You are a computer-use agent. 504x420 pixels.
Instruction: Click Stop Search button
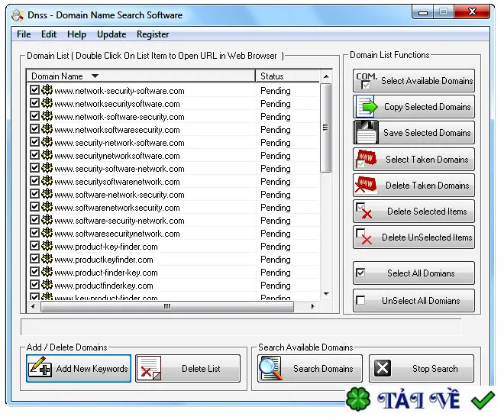[422, 368]
